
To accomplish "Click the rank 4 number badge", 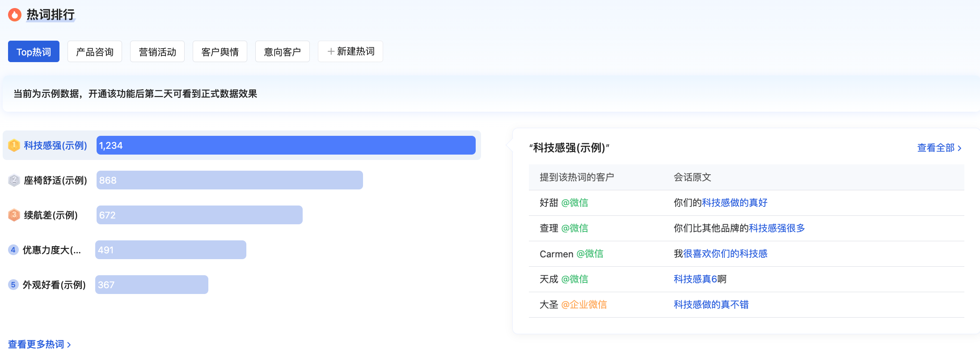I will coord(13,250).
